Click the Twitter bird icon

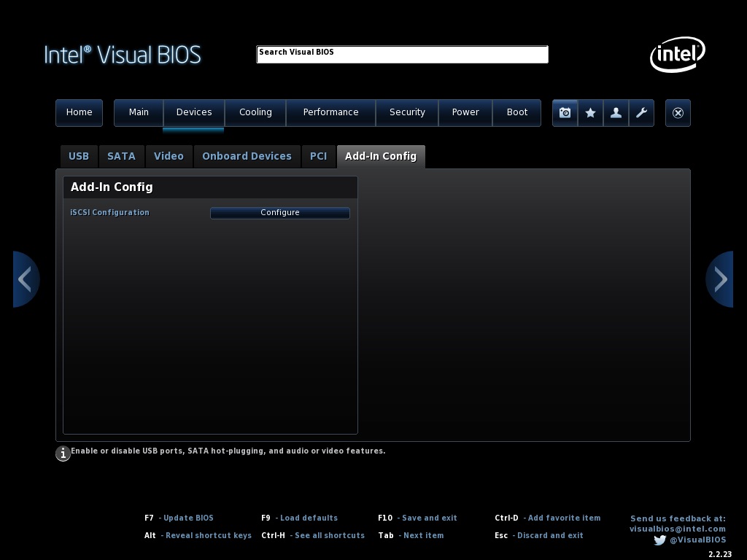[659, 540]
